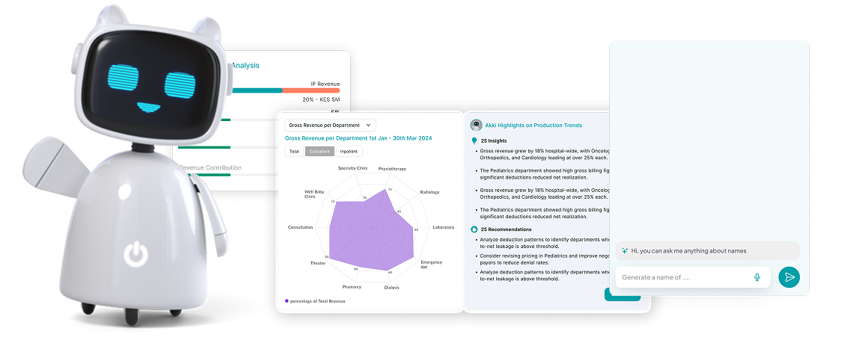This screenshot has height=346, width=868.
Task: Click the teal button below recommendations
Action: (622, 295)
